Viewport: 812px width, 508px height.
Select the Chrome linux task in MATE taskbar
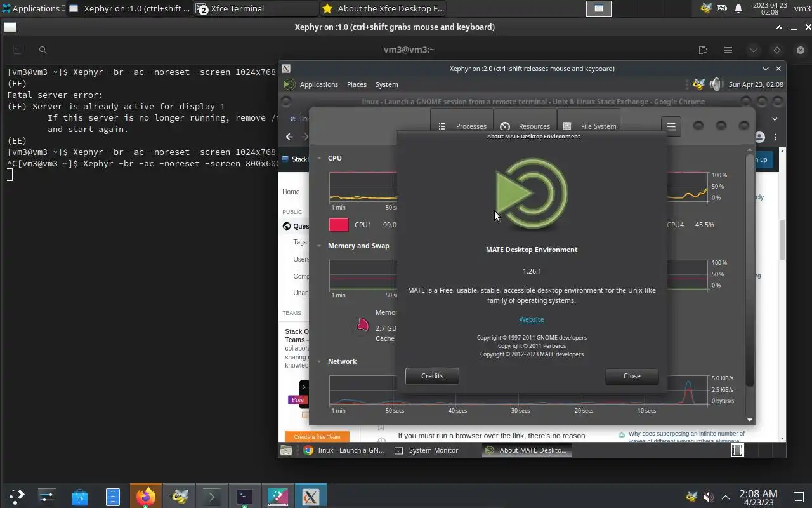click(344, 450)
